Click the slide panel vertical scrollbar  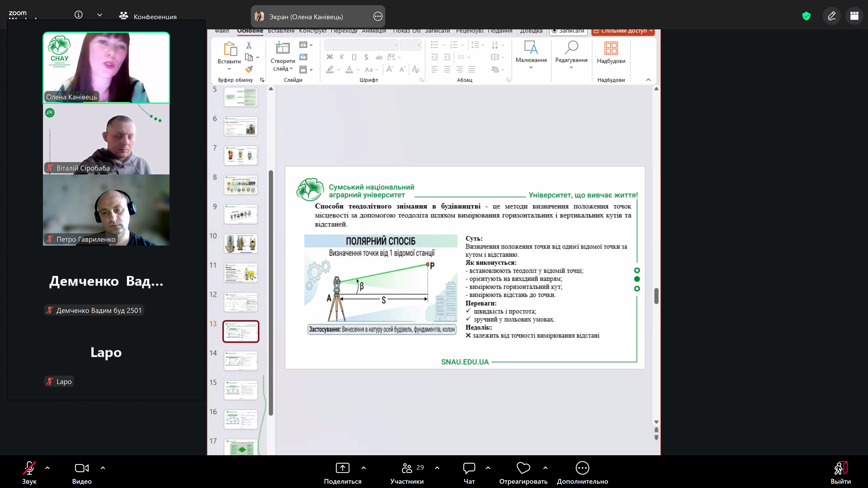pyautogui.click(x=271, y=293)
